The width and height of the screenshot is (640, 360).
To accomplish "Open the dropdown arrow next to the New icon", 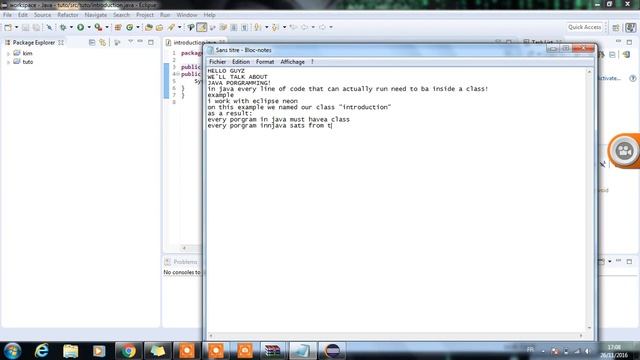I will point(16,27).
